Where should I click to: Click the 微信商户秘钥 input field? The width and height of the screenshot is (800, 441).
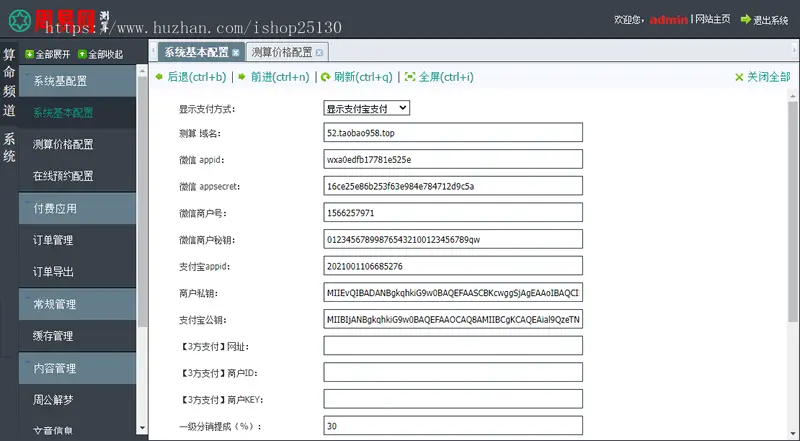[453, 239]
